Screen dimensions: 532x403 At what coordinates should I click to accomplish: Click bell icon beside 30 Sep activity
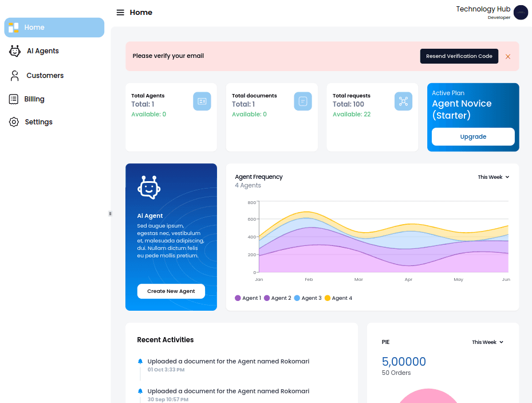[140, 391]
